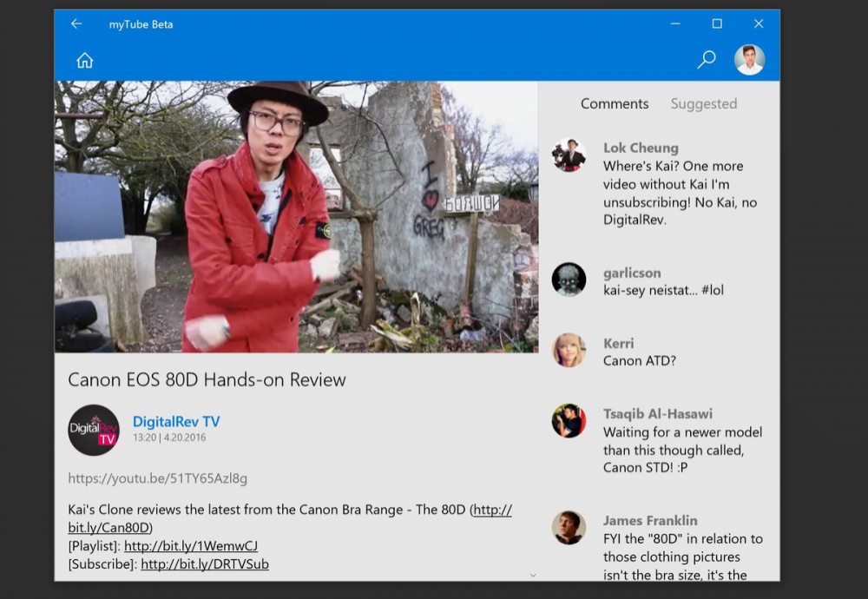Click the description line 'Kai's Clone reviews'
868x599 pixels.
pos(290,510)
